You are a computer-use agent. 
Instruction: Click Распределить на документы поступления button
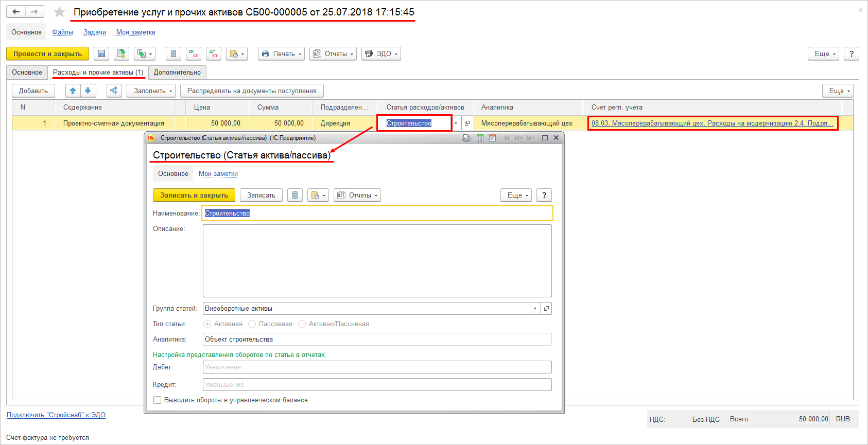click(252, 91)
